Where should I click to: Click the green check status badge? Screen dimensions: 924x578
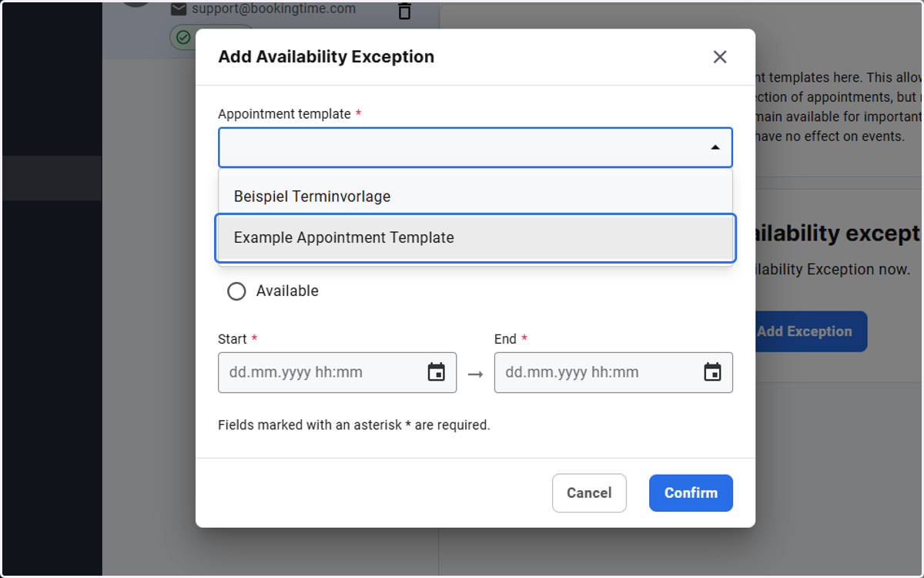pos(182,36)
